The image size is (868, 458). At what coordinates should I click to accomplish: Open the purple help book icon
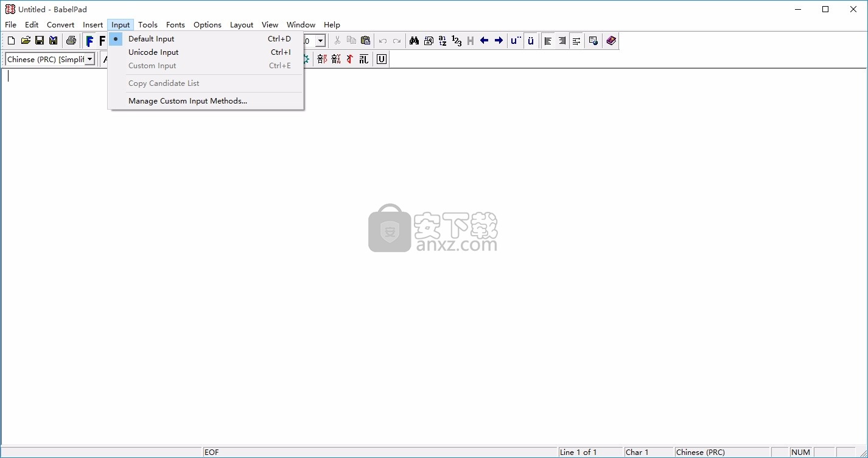[x=611, y=41]
